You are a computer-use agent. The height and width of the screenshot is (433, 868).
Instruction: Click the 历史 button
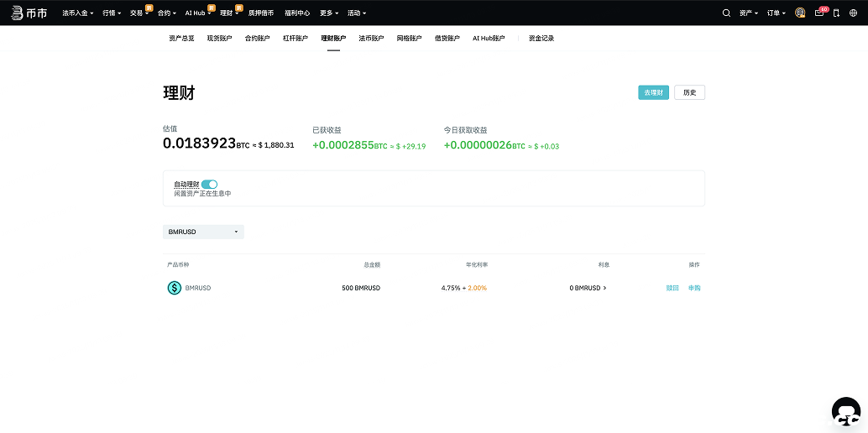pyautogui.click(x=690, y=92)
